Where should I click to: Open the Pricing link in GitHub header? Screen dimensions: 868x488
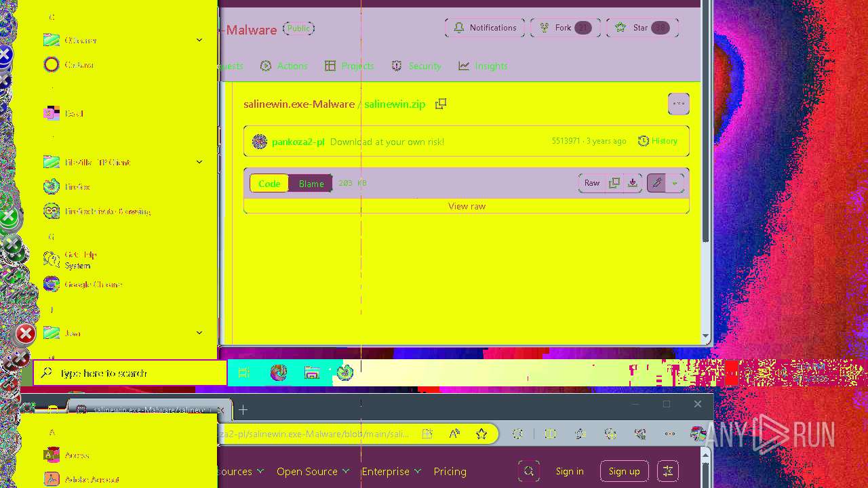click(450, 471)
